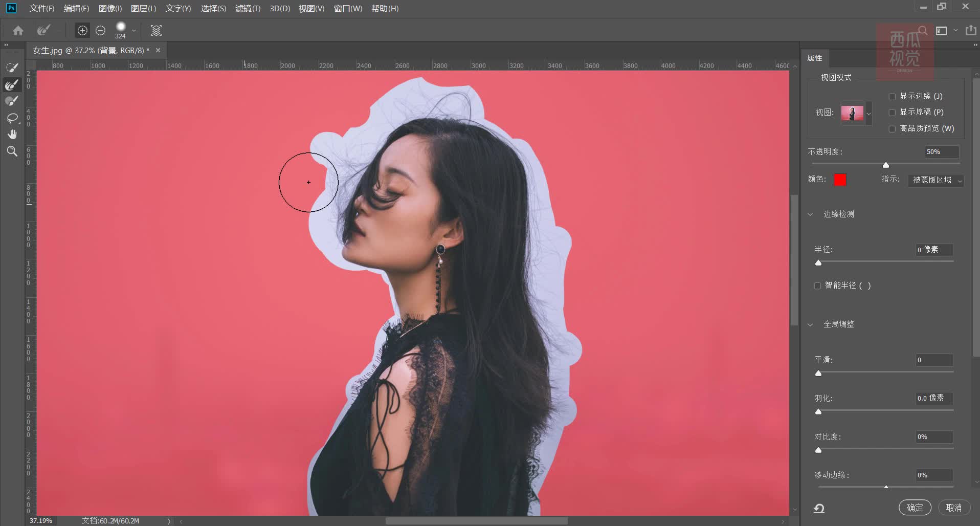Open the 3D(D) menu
This screenshot has height=526, width=980.
pos(280,8)
